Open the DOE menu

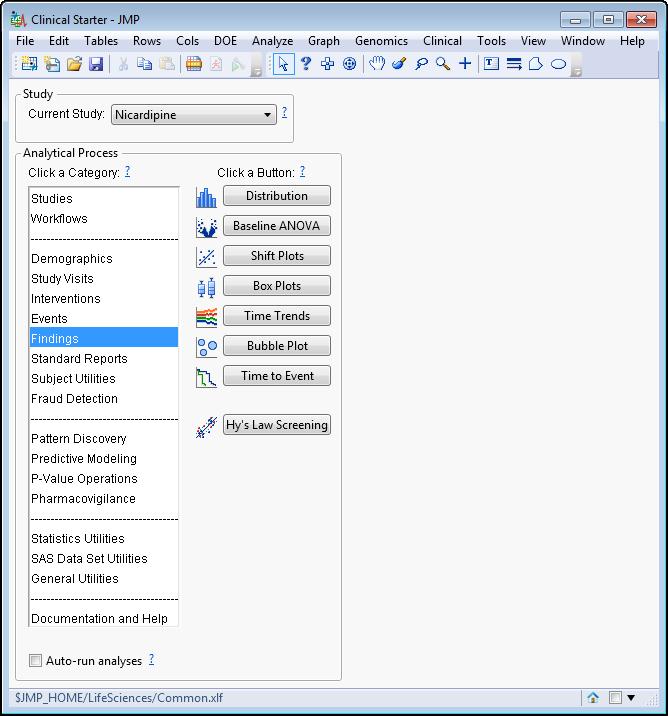[226, 41]
